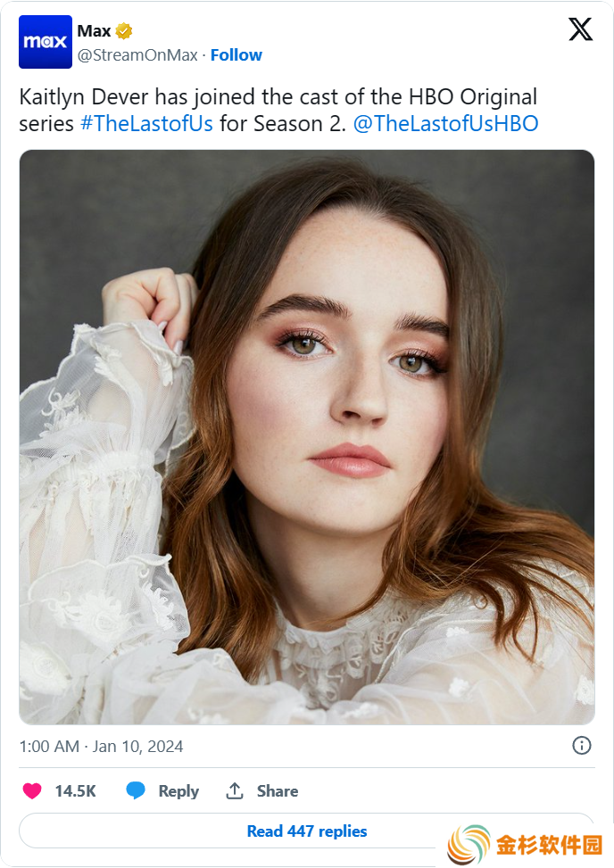The width and height of the screenshot is (614, 868).
Task: Click the share upload arrow icon
Action: tap(235, 791)
